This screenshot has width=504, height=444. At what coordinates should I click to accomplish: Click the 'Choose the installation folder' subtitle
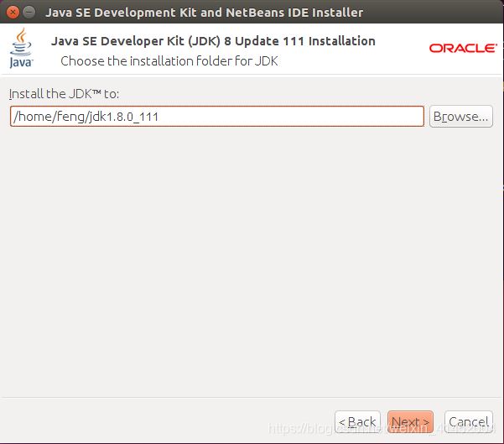click(169, 60)
